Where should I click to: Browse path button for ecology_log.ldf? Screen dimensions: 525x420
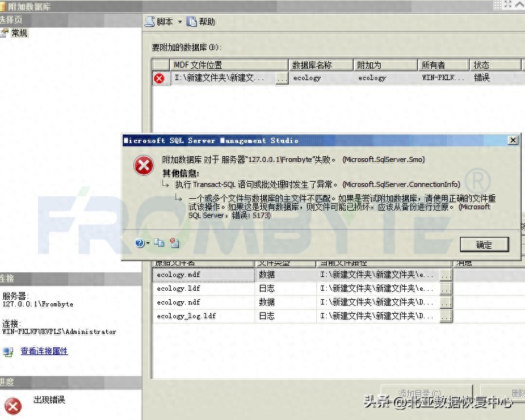[x=446, y=317]
